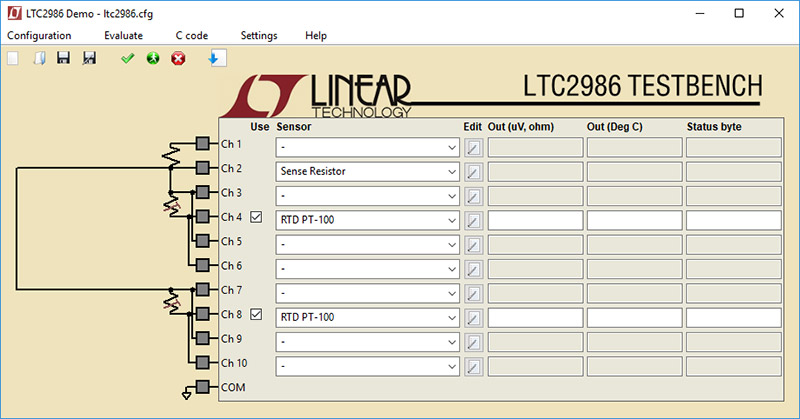The height and width of the screenshot is (419, 800).
Task: Uncheck the Use checkbox for Ch 8
Action: click(x=258, y=315)
